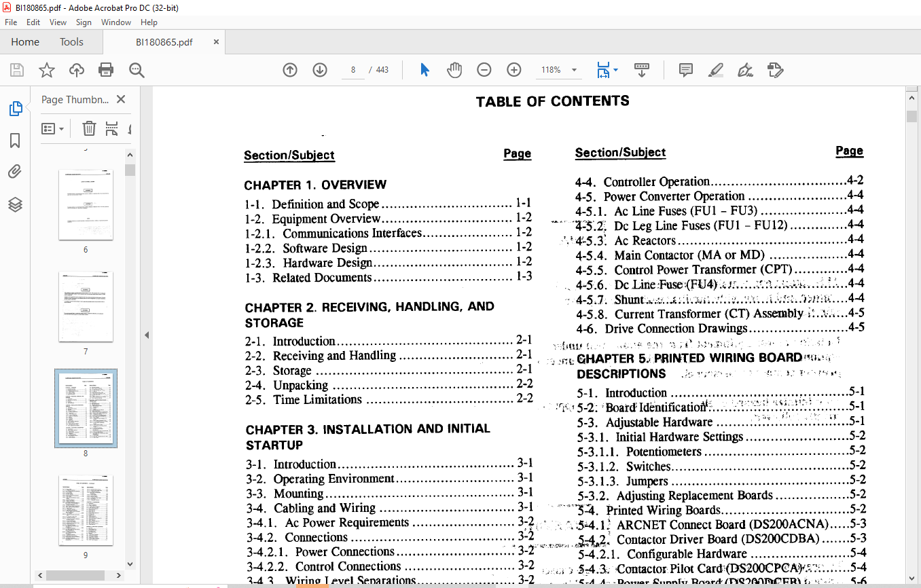This screenshot has height=588, width=921.
Task: Select the page 6 thumbnail
Action: [x=86, y=205]
